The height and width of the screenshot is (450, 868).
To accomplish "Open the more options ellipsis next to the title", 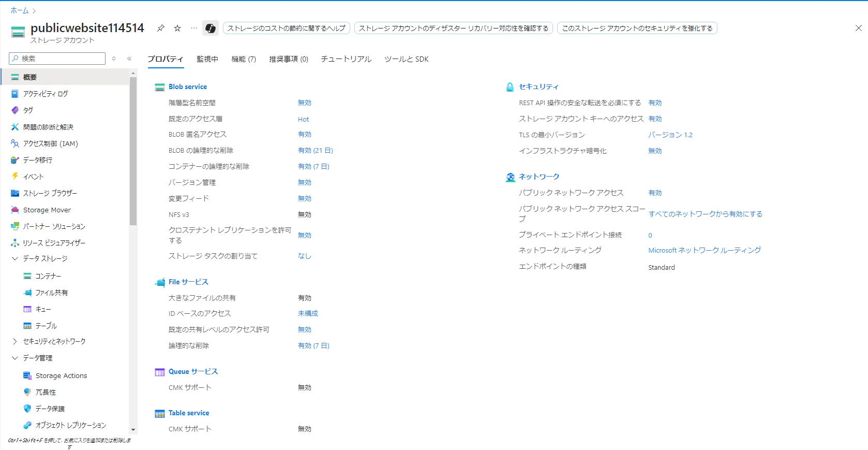I will [194, 28].
